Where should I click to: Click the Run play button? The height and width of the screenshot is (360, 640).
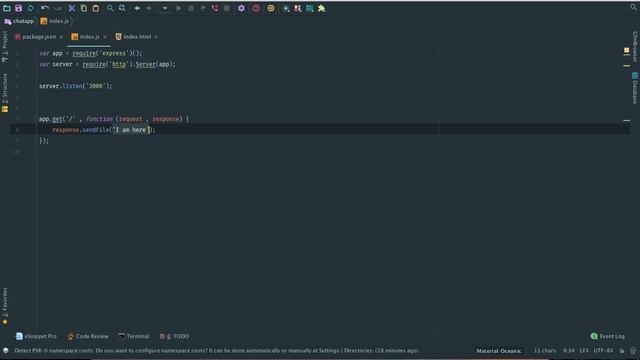point(179,8)
